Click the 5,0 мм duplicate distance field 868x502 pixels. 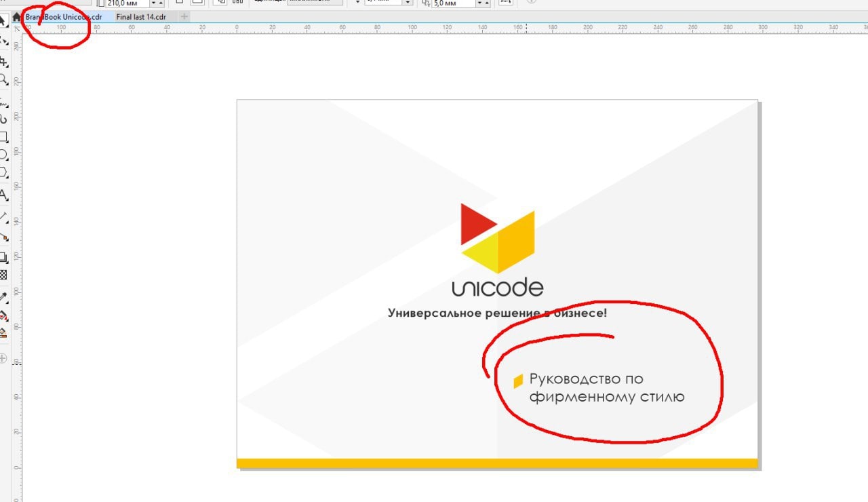[454, 3]
